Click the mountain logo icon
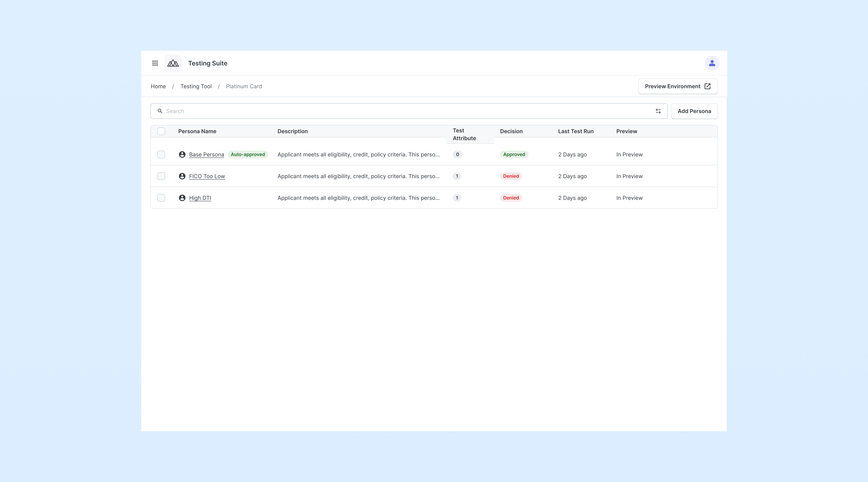The height and width of the screenshot is (482, 868). (173, 63)
